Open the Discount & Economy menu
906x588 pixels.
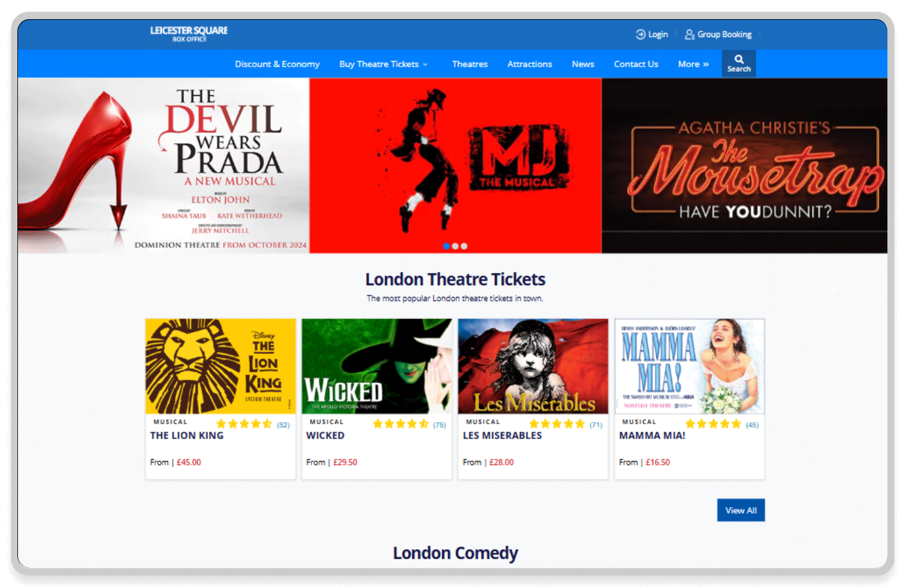277,64
